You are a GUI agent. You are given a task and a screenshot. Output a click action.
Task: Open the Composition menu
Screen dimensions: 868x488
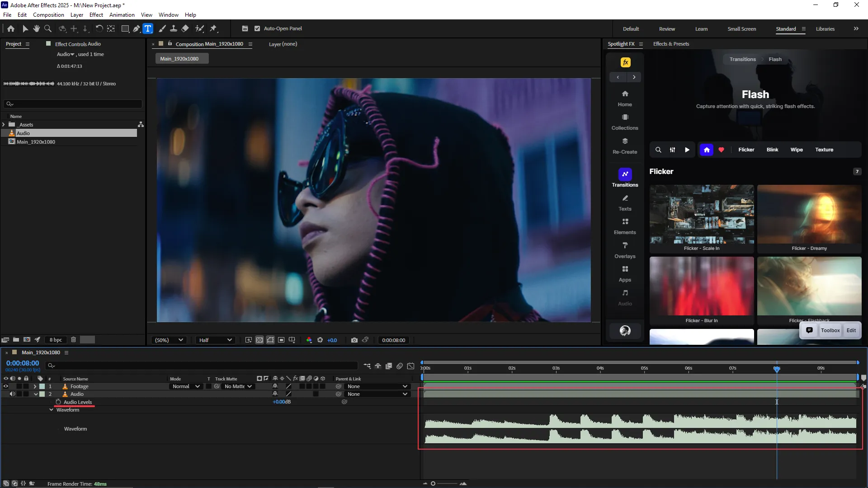point(48,15)
